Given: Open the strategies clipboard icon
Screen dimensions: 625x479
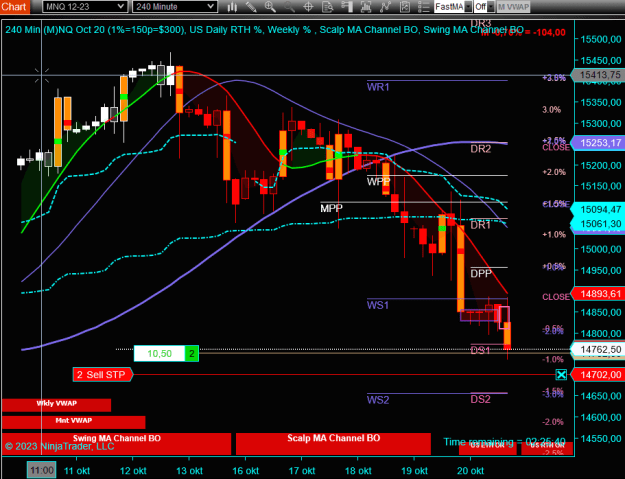Looking at the screenshot, I should (x=404, y=7).
